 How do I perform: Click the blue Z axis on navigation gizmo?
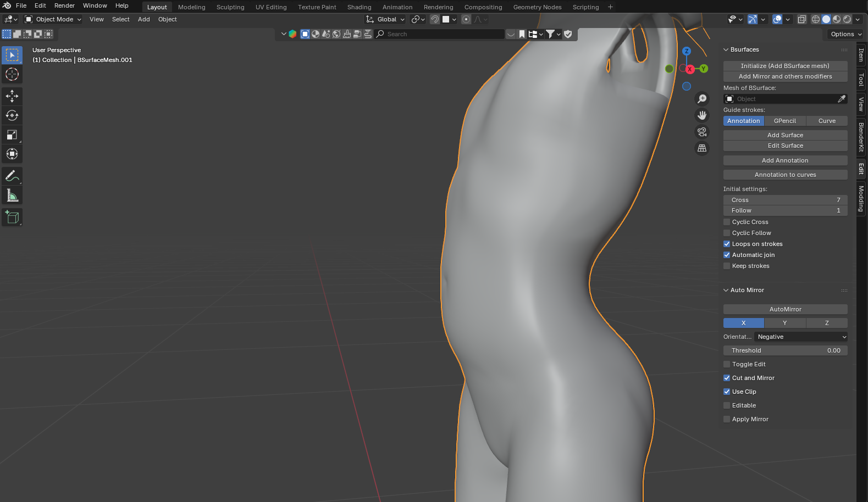pos(686,51)
